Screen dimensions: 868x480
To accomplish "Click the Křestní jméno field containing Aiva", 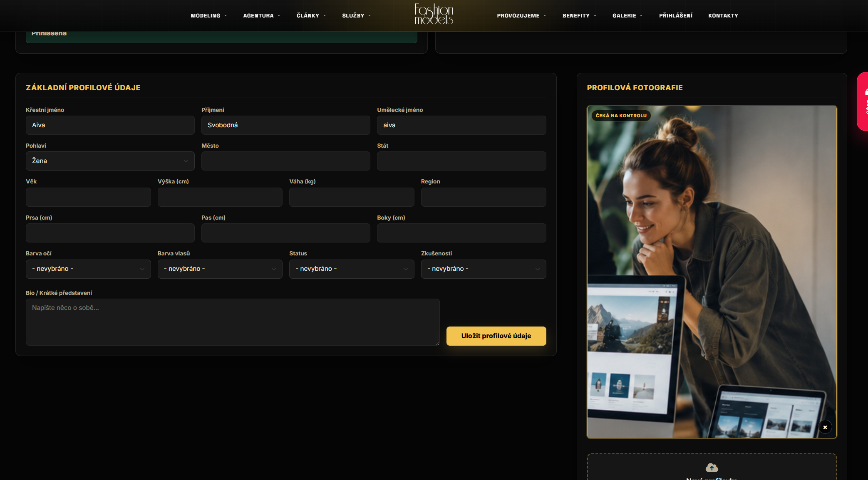I will pyautogui.click(x=110, y=125).
